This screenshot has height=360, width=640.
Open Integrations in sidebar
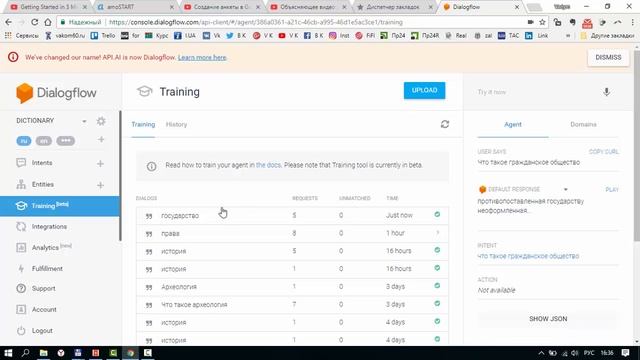click(x=49, y=227)
